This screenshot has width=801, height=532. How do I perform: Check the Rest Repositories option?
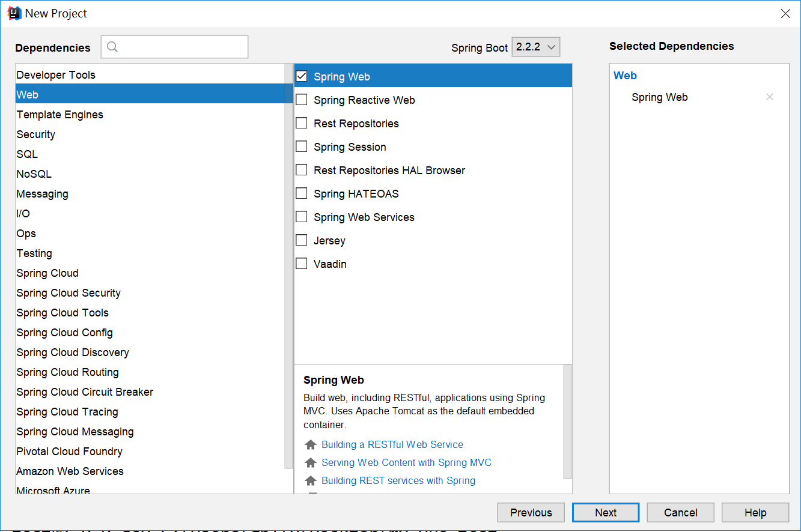302,123
